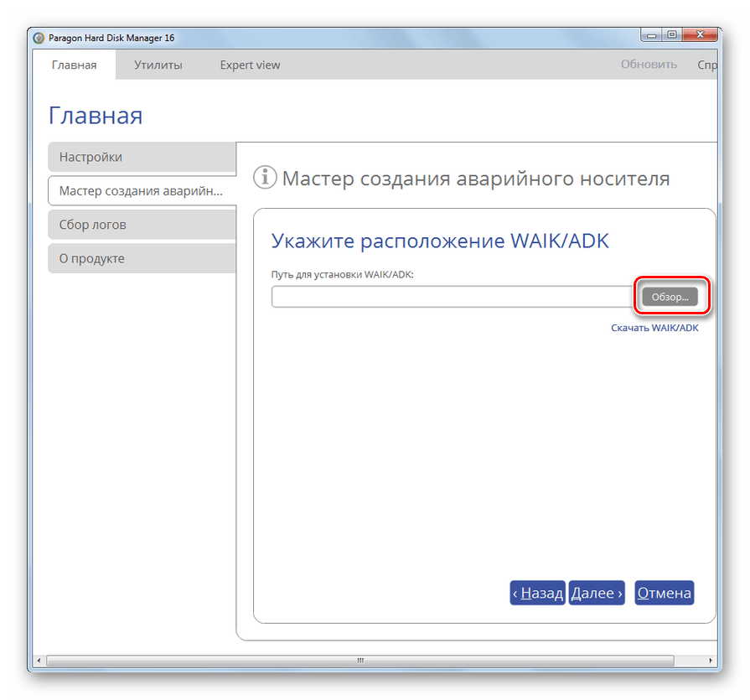Cancel the wizard with Отмена
This screenshot has height=700, width=750.
click(664, 593)
